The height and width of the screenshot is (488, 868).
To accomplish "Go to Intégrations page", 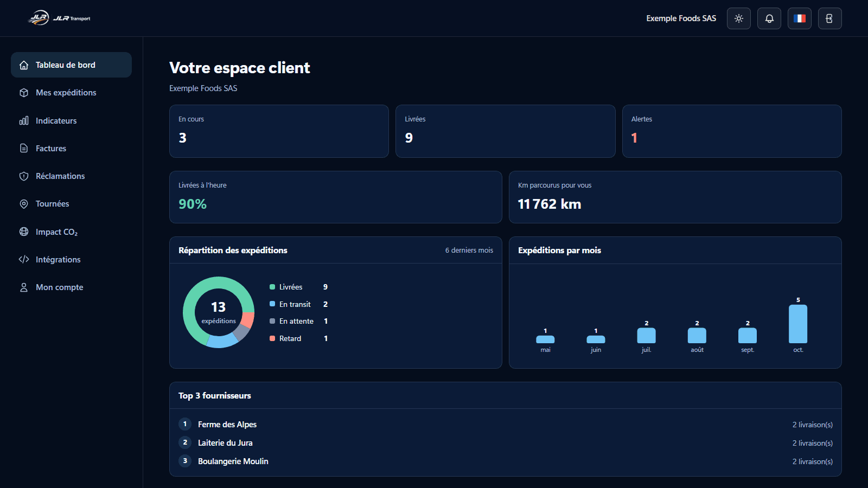I will (71, 259).
